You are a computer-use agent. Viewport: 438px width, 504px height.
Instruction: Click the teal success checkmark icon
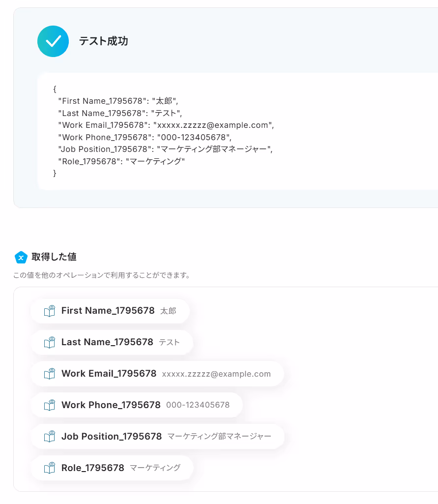[x=53, y=41]
